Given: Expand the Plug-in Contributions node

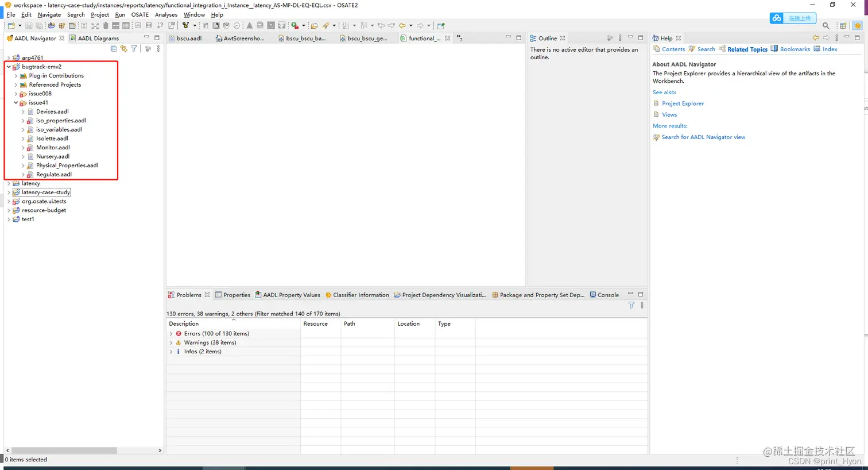Looking at the screenshot, I should tap(16, 76).
